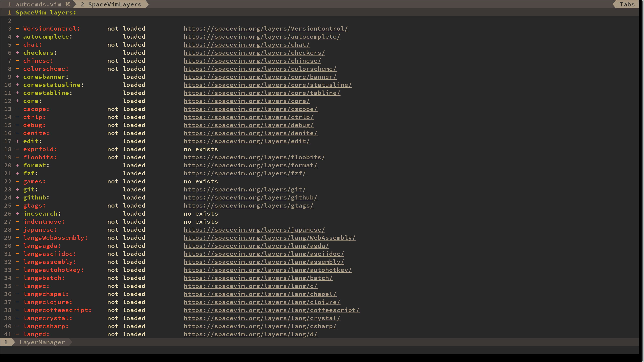Open the git layer URL

245,190
